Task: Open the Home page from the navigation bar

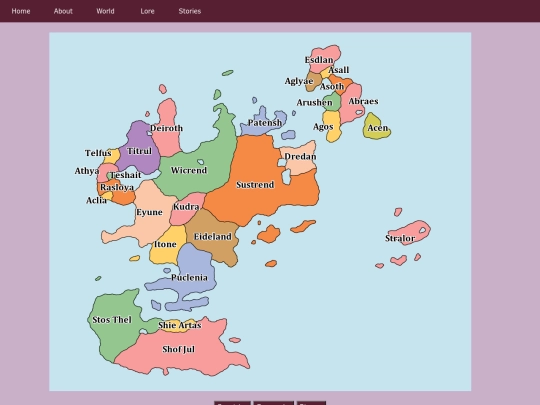Action: (x=21, y=11)
